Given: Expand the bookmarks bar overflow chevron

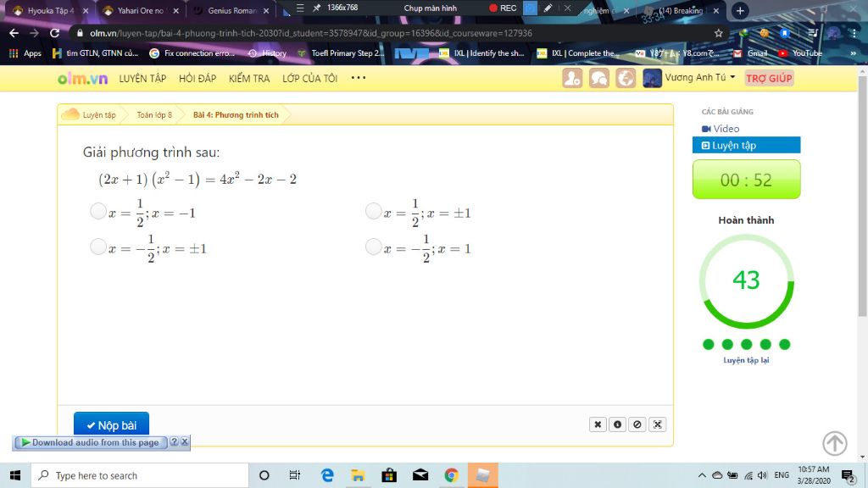Looking at the screenshot, I should pyautogui.click(x=853, y=53).
